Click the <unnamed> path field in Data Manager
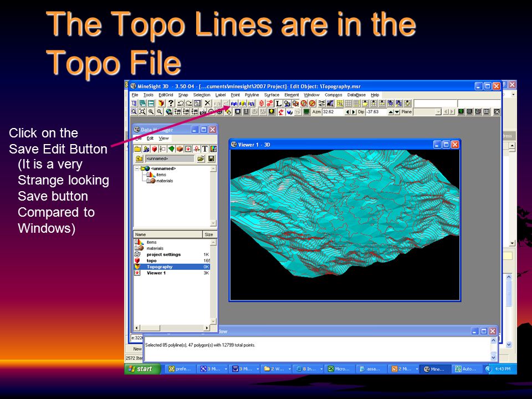Viewport: 532px width, 399px height. (170, 158)
